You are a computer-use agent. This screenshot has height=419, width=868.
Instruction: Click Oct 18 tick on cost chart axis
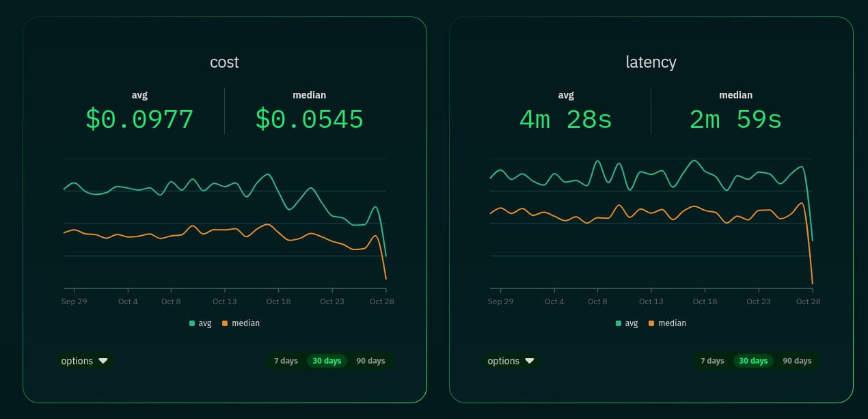pyautogui.click(x=278, y=301)
